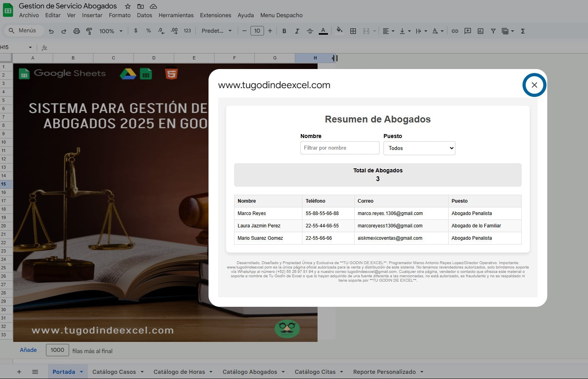The width and height of the screenshot is (588, 379).
Task: Insert a chart icon
Action: click(481, 31)
